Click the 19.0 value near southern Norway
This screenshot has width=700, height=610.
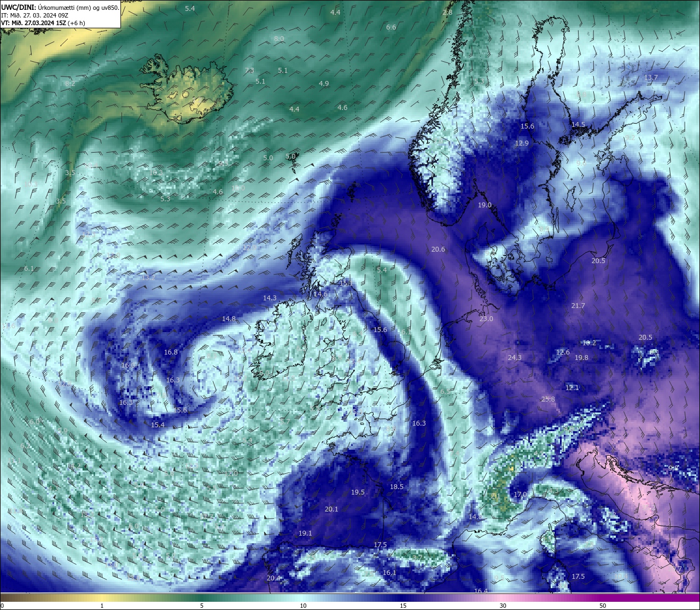[485, 205]
